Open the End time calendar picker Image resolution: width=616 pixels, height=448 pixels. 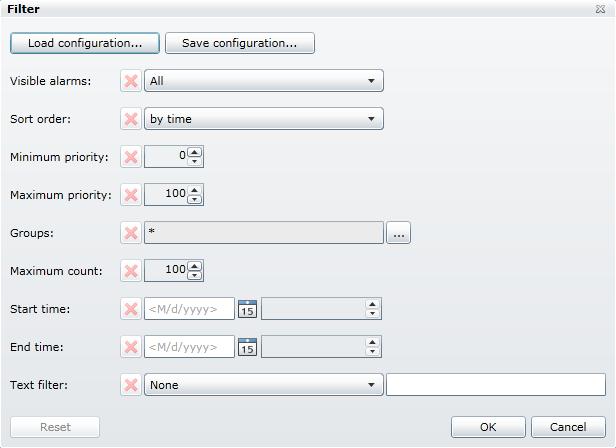tap(247, 347)
